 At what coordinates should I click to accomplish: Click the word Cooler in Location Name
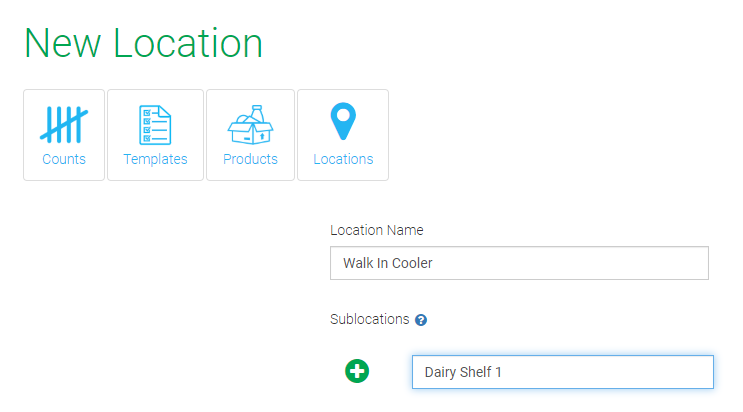pyautogui.click(x=412, y=263)
